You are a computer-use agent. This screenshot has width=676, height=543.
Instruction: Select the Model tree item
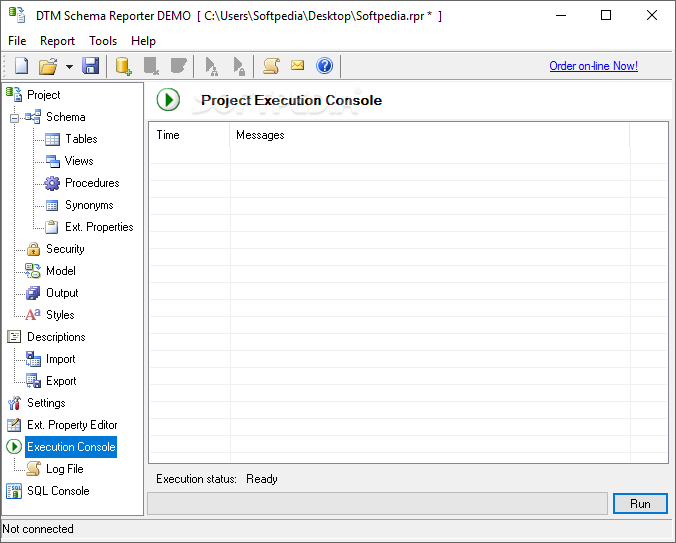point(61,271)
